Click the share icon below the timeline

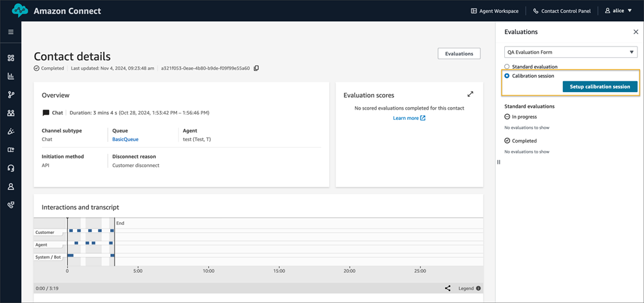448,288
